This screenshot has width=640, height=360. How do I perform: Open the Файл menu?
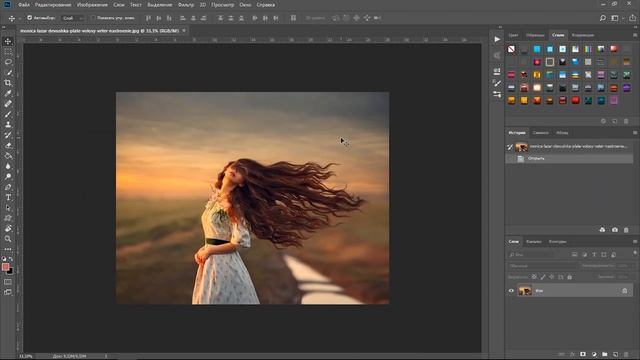pos(24,5)
